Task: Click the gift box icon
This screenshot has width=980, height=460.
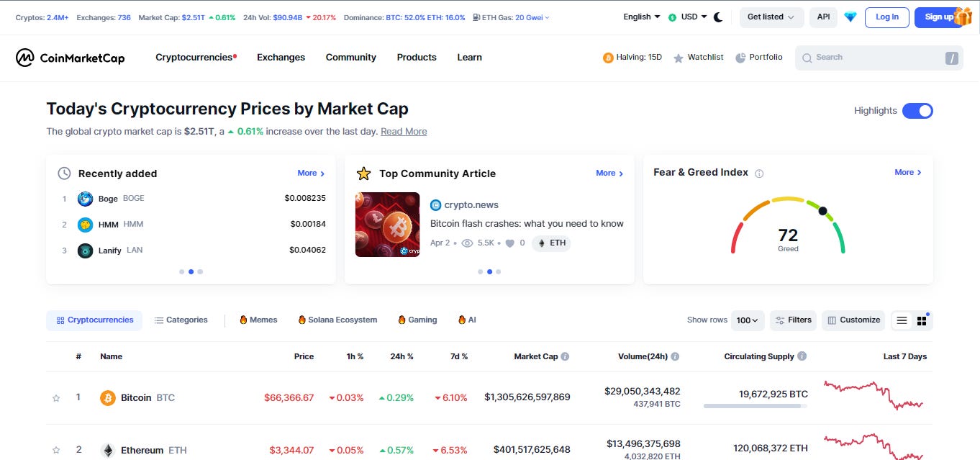Action: [x=963, y=17]
